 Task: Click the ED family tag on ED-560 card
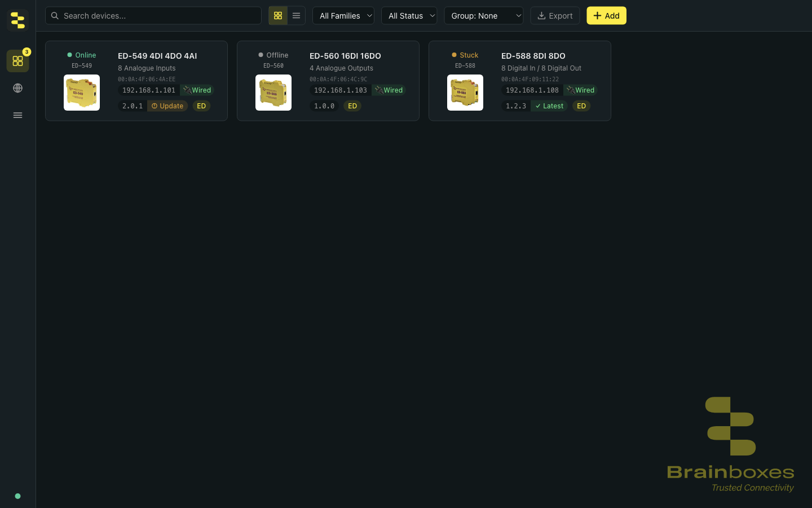[352, 106]
